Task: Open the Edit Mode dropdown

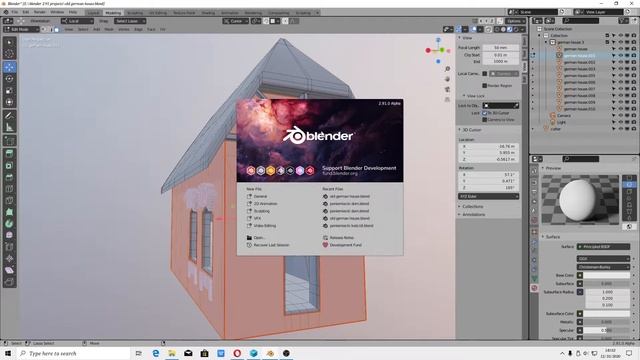Action: pos(21,29)
